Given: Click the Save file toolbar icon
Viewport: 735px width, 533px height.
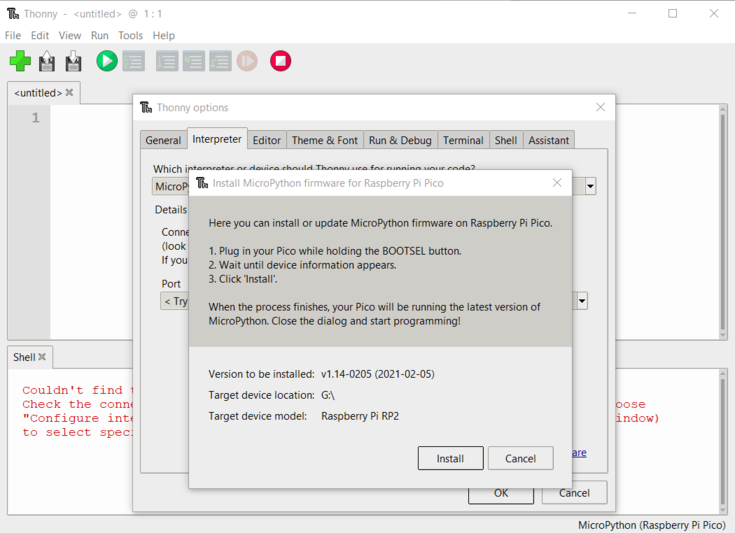Looking at the screenshot, I should point(73,61).
